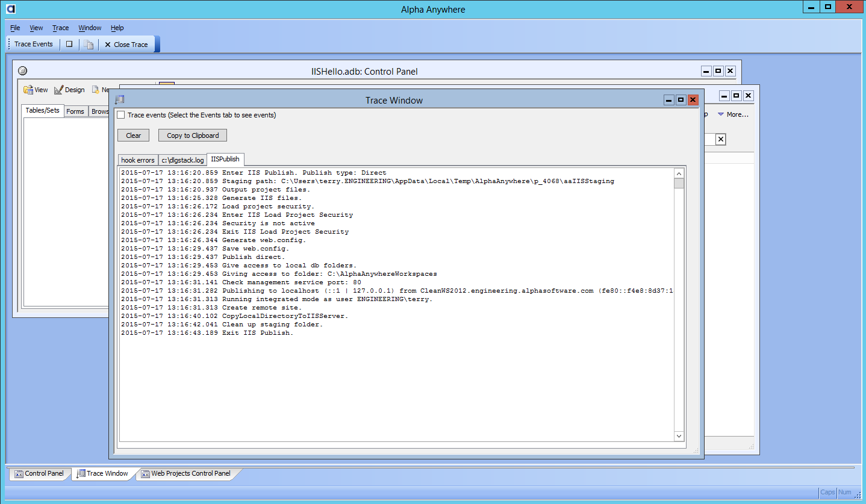Open the View menu

tap(36, 28)
